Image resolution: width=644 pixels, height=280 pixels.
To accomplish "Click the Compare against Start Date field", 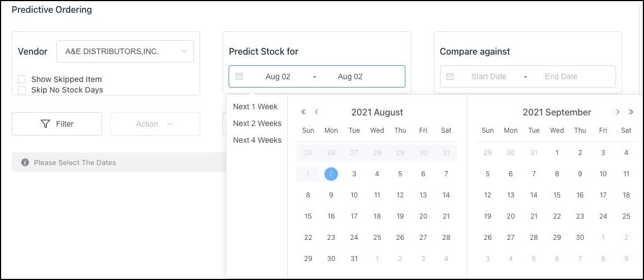I will click(x=489, y=76).
